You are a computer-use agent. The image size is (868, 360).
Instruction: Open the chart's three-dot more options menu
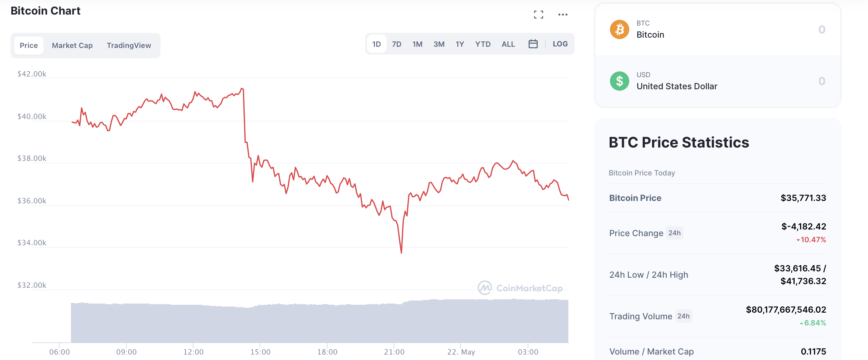point(562,15)
